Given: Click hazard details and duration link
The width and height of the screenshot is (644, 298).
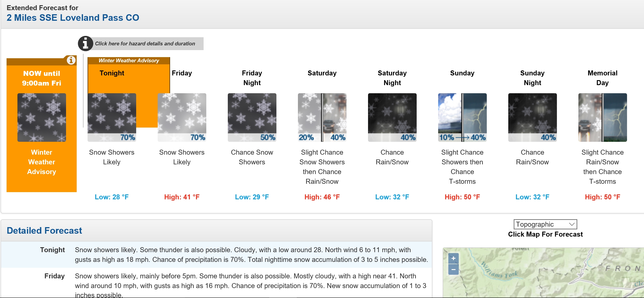Looking at the screenshot, I should pyautogui.click(x=145, y=44).
